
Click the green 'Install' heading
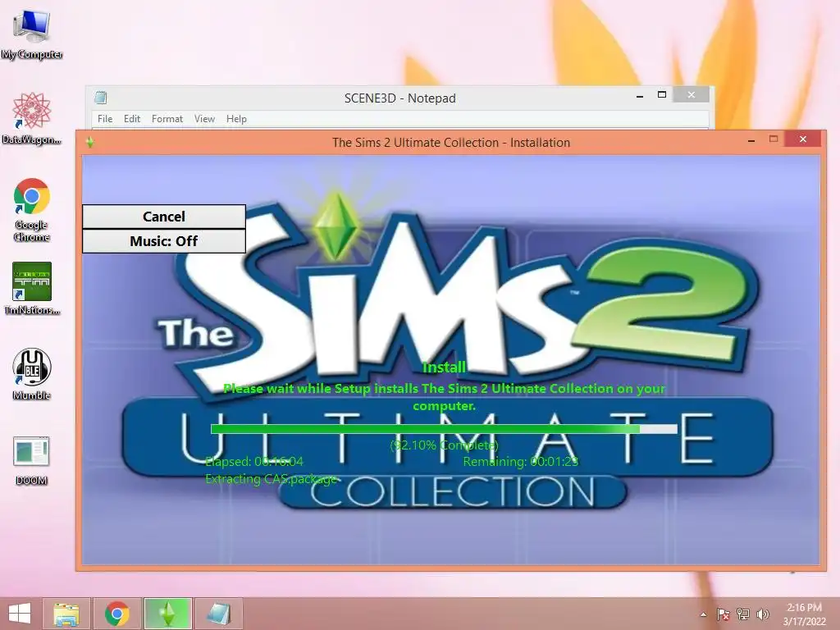(444, 367)
